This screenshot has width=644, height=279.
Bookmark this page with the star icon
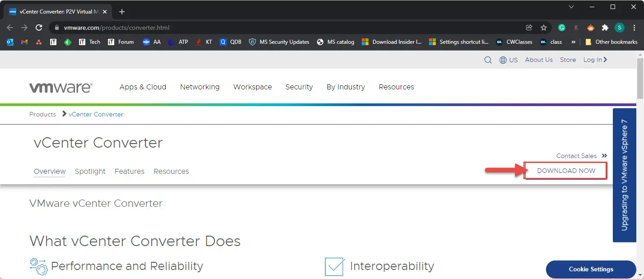click(x=543, y=28)
